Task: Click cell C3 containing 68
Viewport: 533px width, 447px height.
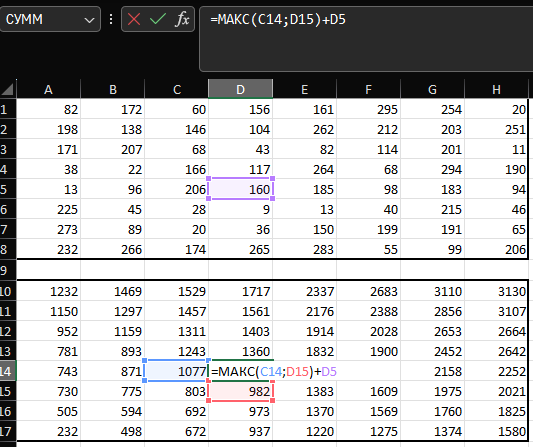Action: click(176, 149)
